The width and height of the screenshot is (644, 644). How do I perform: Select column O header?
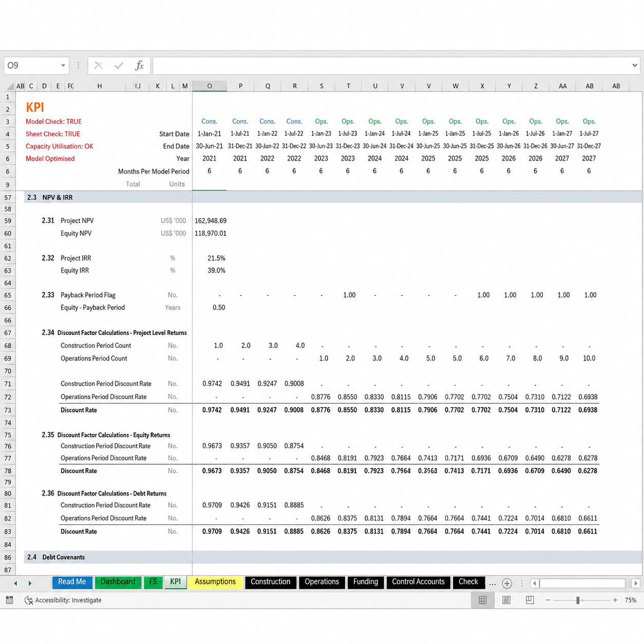pos(210,86)
